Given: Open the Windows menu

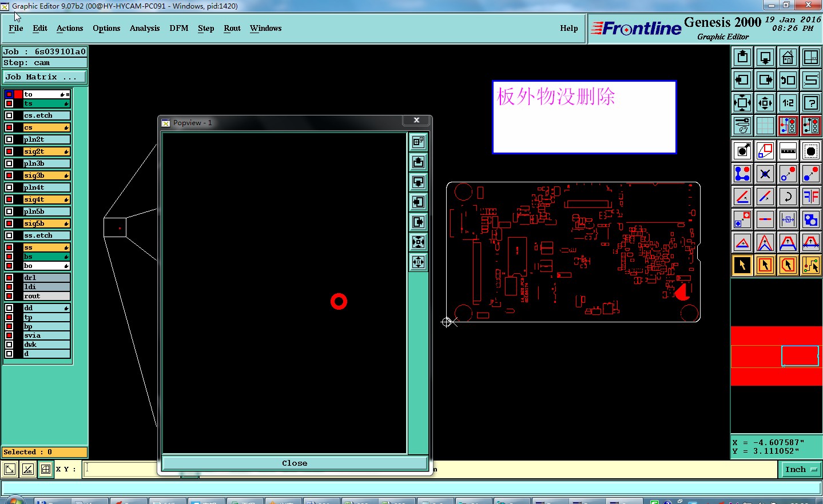Looking at the screenshot, I should click(265, 28).
